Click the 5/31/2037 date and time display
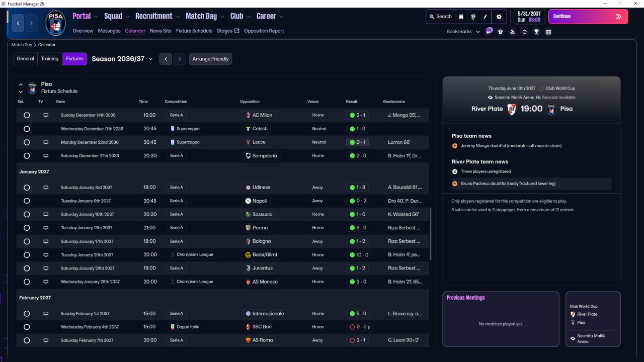 point(529,17)
